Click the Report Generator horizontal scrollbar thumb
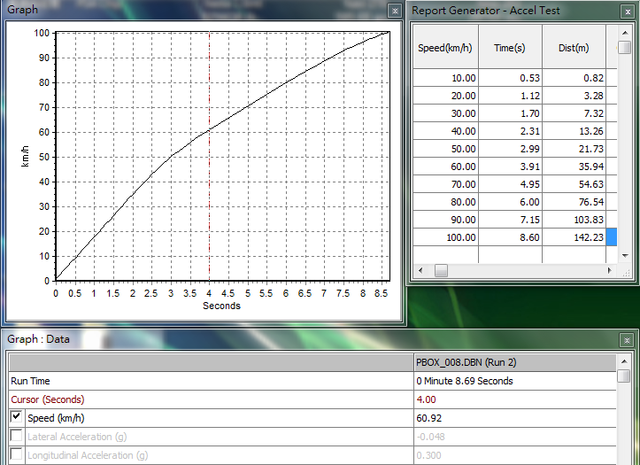Viewport: 640px width, 465px height. [x=441, y=270]
